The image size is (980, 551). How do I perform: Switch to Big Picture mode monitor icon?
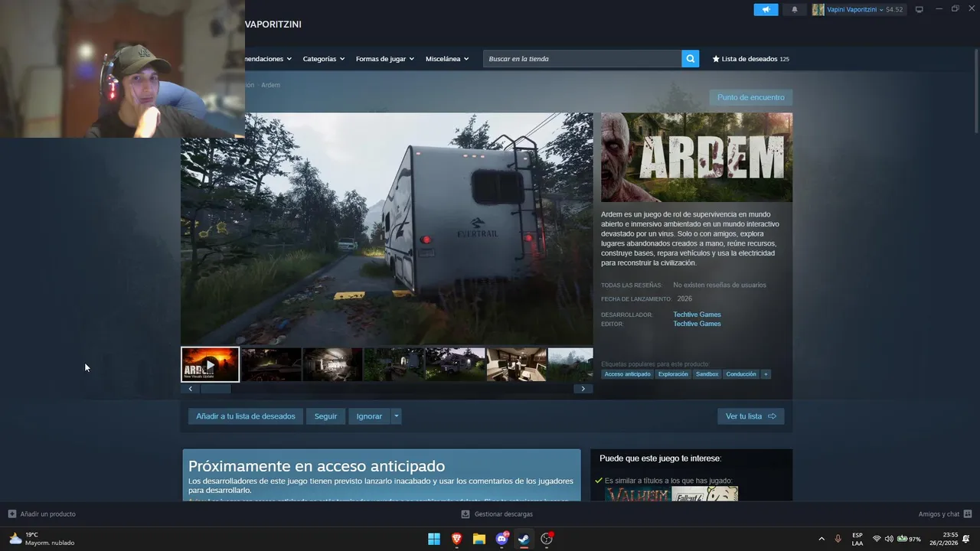click(x=920, y=9)
